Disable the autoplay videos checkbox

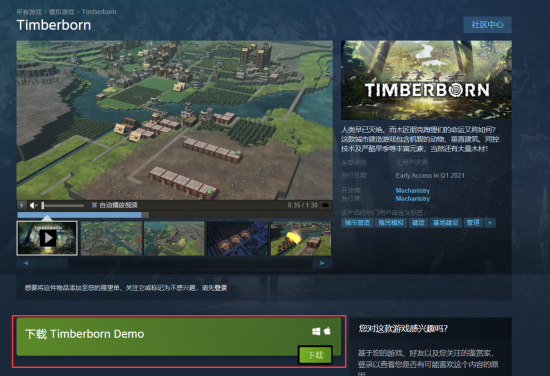(x=94, y=205)
